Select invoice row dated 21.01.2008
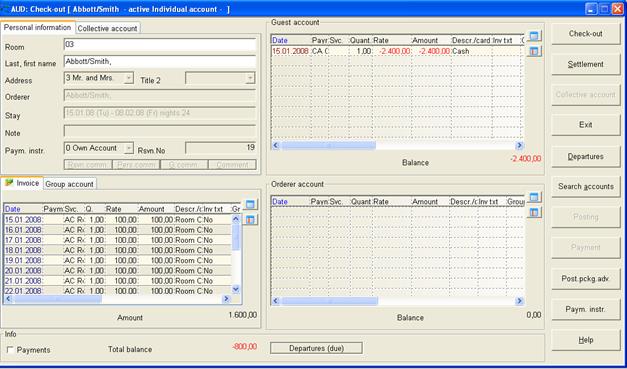The height and width of the screenshot is (369, 627). (x=118, y=281)
